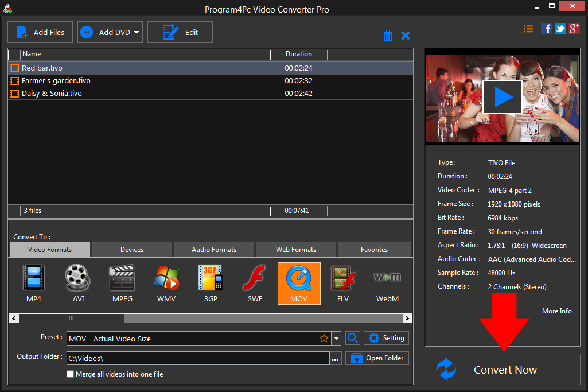The image size is (588, 392).
Task: Click the film icon beside Daisy & Sonia.tivo
Action: (x=14, y=94)
